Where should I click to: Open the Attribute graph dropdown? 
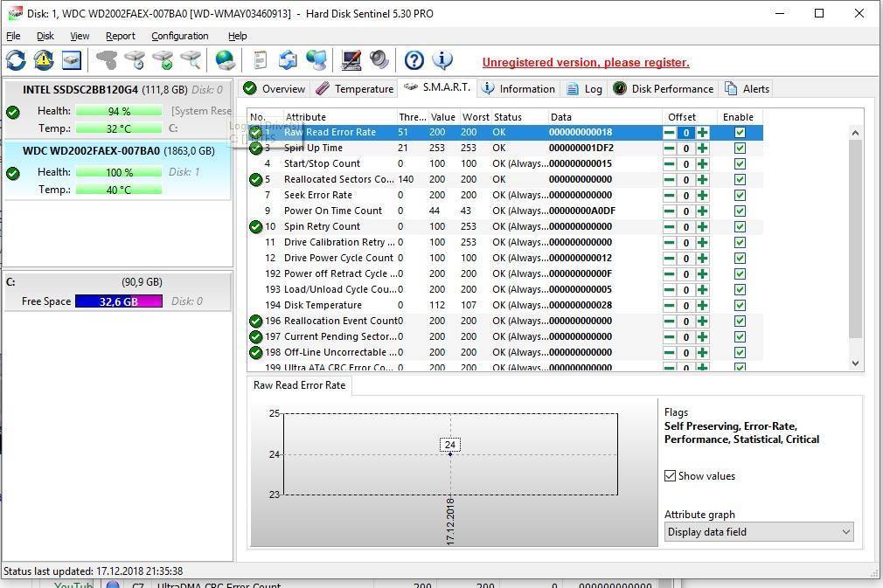point(758,532)
